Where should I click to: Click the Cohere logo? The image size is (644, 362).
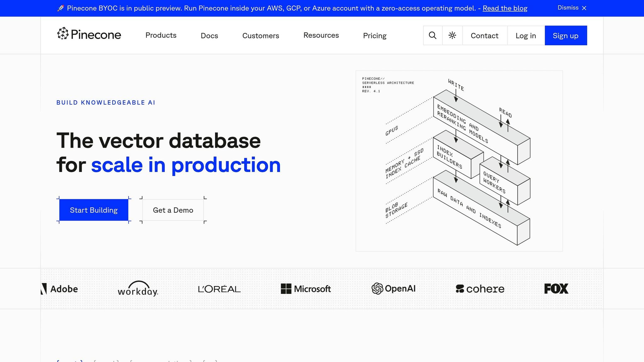480,289
